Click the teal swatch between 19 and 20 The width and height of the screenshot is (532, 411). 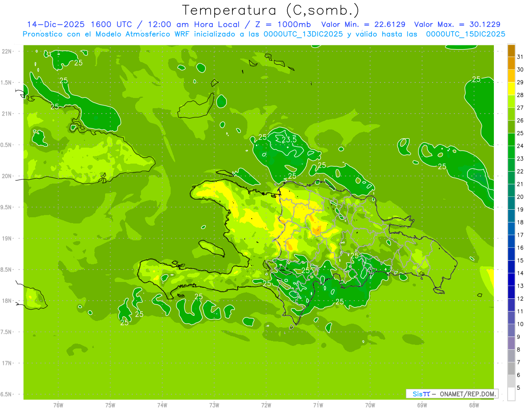511,203
